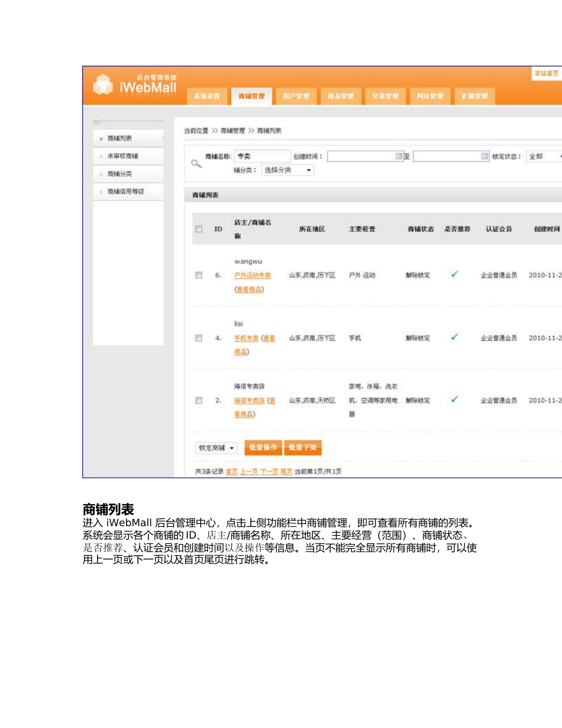Viewport: 562px width, 728px height.
Task: Switch to the 商铺管理 tab
Action: coord(251,96)
